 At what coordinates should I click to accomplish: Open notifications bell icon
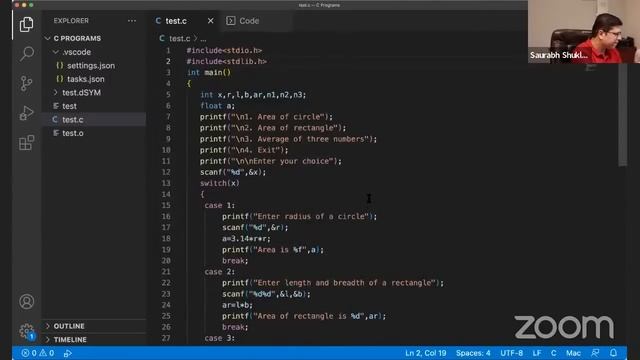(613, 353)
